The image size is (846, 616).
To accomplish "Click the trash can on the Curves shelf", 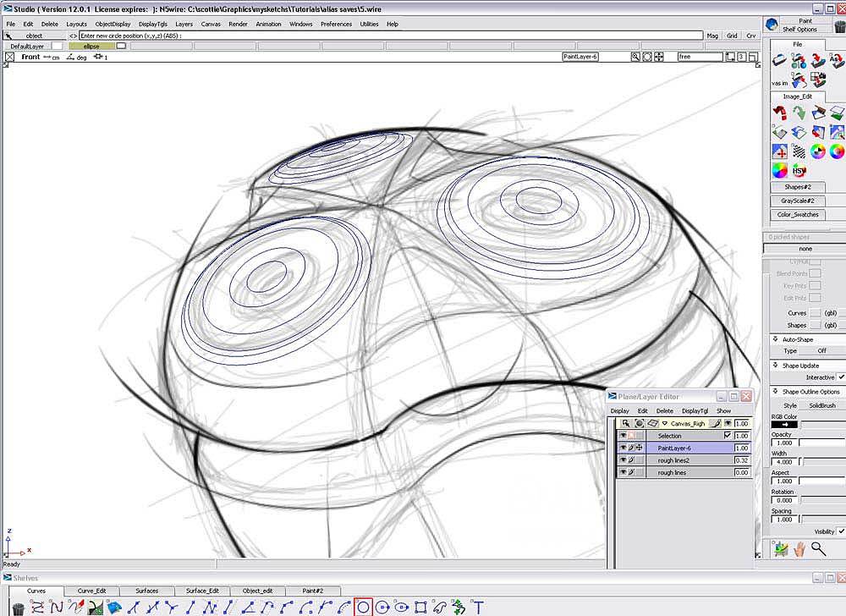I will [x=17, y=607].
